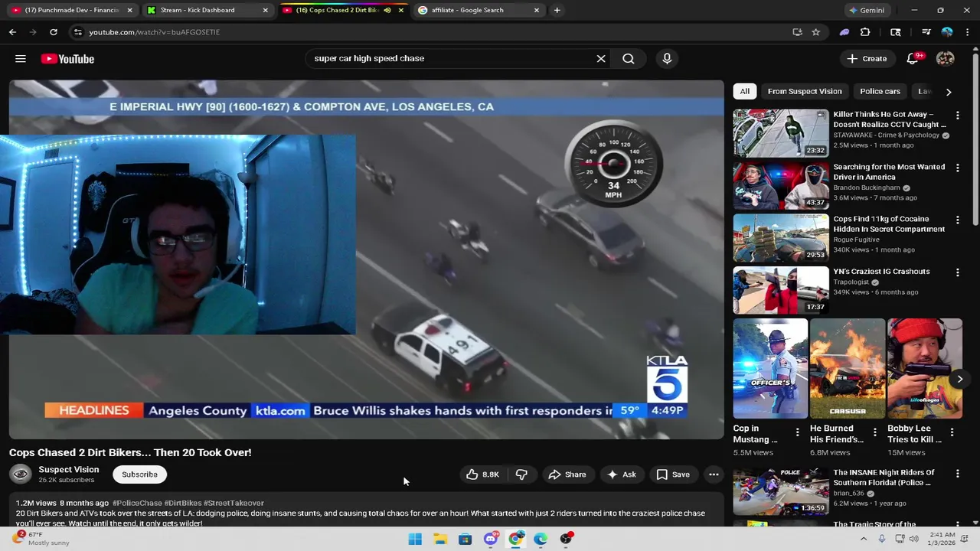Open the media controls icon in toolbar
The height and width of the screenshot is (551, 980).
pos(926,32)
